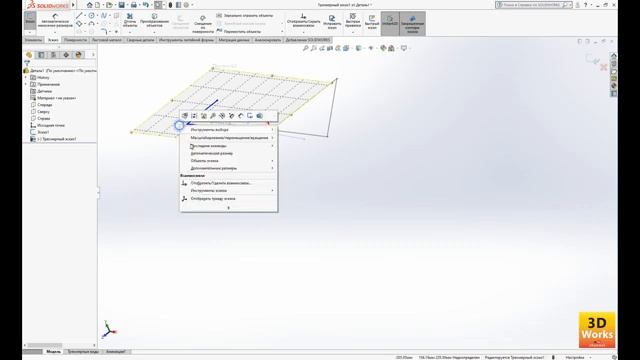The height and width of the screenshot is (360, 640).
Task: Select Трехмерный эскиз1 in the tree
Action: (53, 139)
